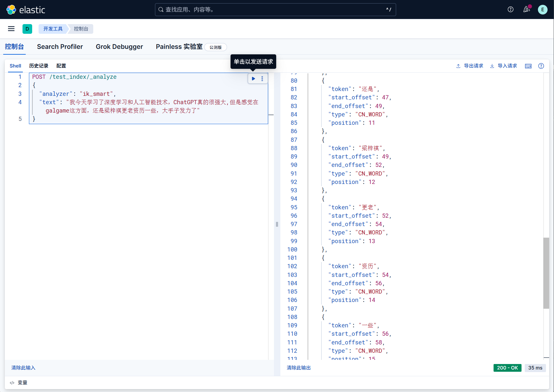
Task: Open the Painless 实验室 tab
Action: coord(179,47)
